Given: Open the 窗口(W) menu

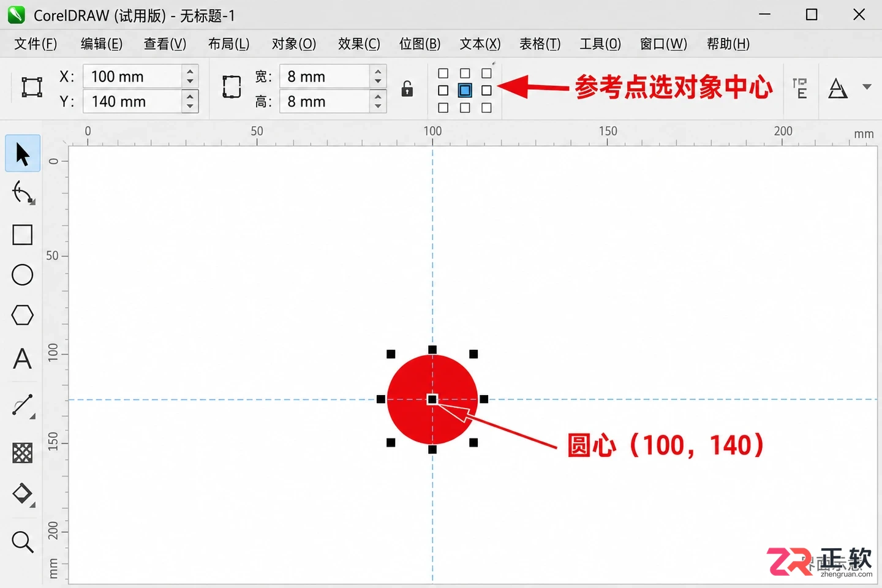Looking at the screenshot, I should [x=663, y=44].
